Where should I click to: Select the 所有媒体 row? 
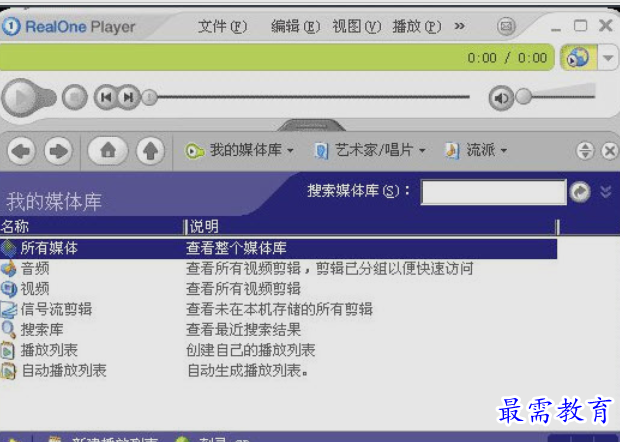pyautogui.click(x=278, y=248)
